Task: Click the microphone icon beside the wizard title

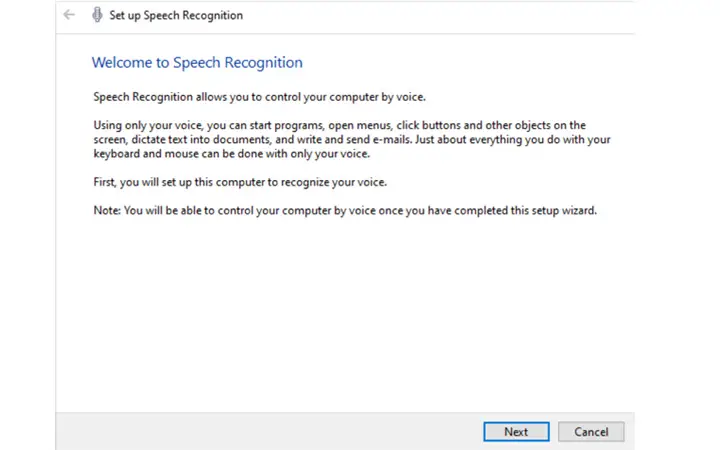Action: pyautogui.click(x=97, y=15)
